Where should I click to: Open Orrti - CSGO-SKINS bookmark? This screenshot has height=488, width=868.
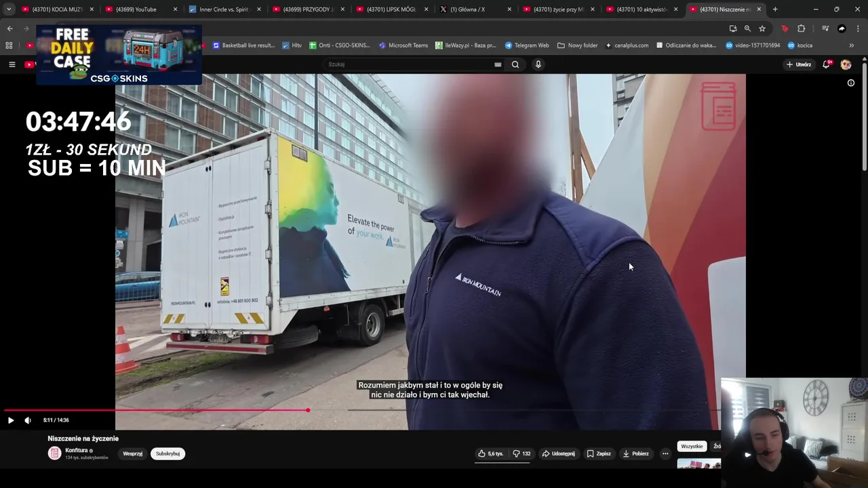pyautogui.click(x=340, y=45)
